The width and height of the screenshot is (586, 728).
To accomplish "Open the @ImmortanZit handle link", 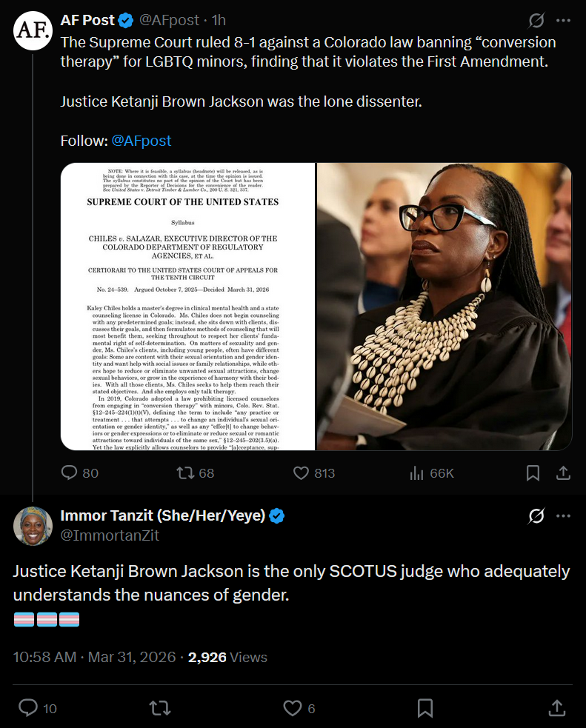I will [x=110, y=535].
